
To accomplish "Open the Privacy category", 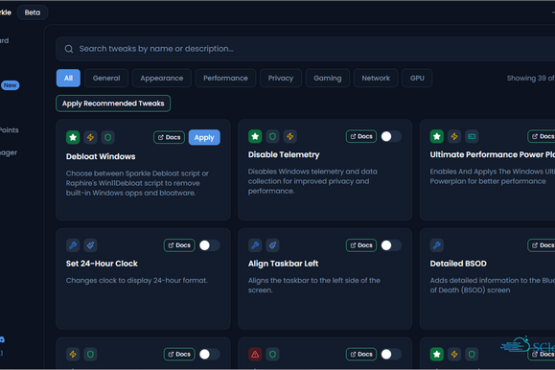I will (281, 78).
